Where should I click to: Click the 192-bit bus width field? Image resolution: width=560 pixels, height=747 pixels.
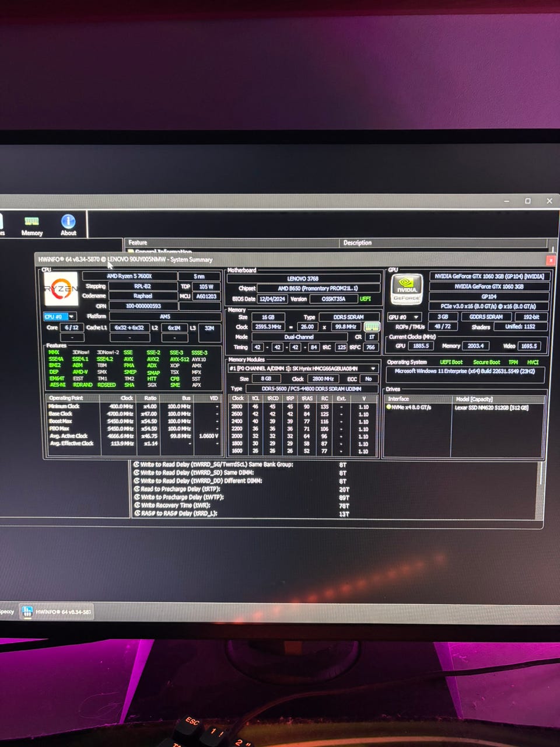pos(531,317)
